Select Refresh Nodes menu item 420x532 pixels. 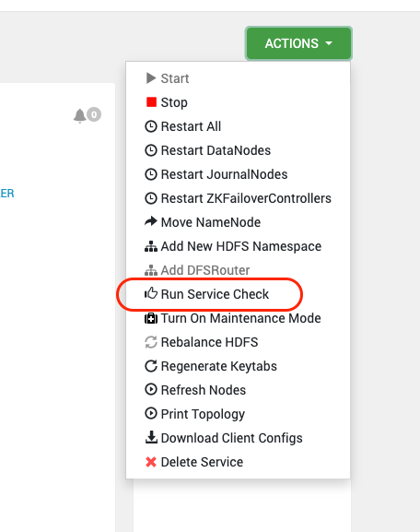(x=195, y=390)
